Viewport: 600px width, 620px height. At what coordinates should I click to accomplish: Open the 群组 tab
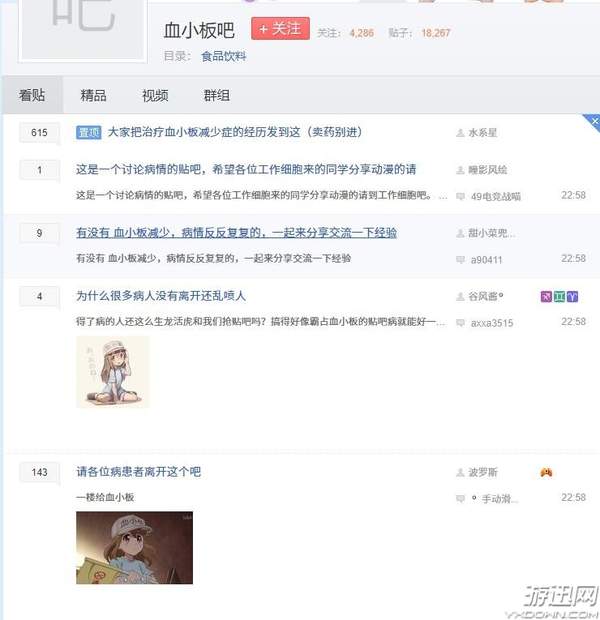click(216, 96)
